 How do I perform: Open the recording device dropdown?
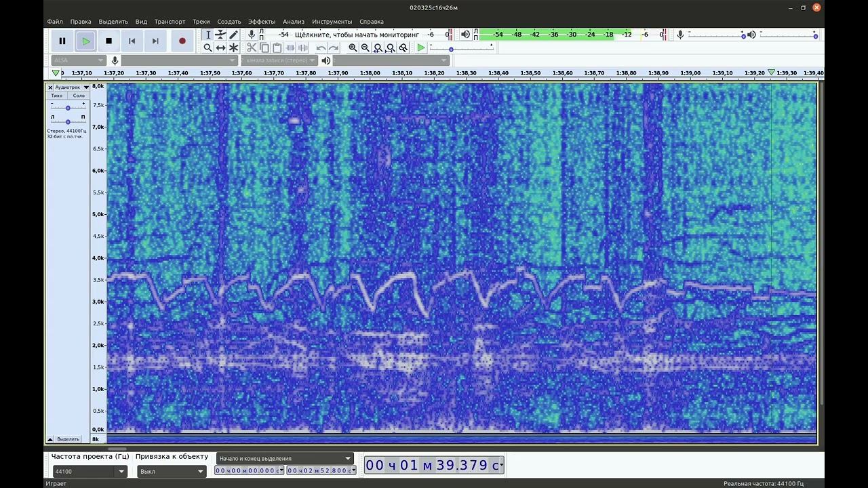pos(179,60)
